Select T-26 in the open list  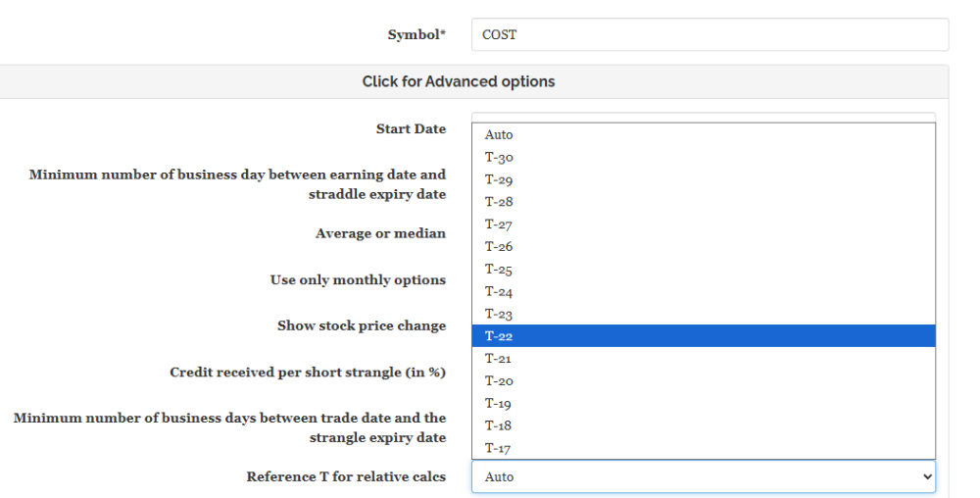click(704, 247)
